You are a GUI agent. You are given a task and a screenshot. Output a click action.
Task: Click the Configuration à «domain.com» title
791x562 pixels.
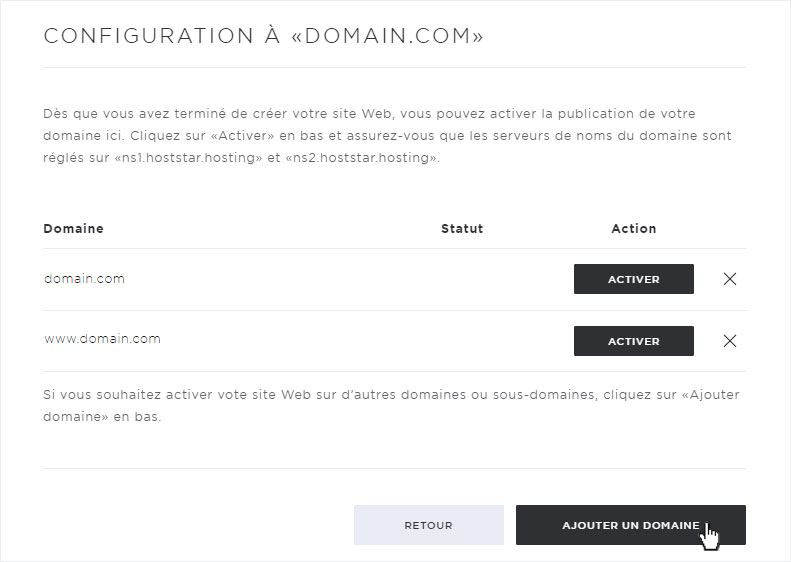(263, 36)
